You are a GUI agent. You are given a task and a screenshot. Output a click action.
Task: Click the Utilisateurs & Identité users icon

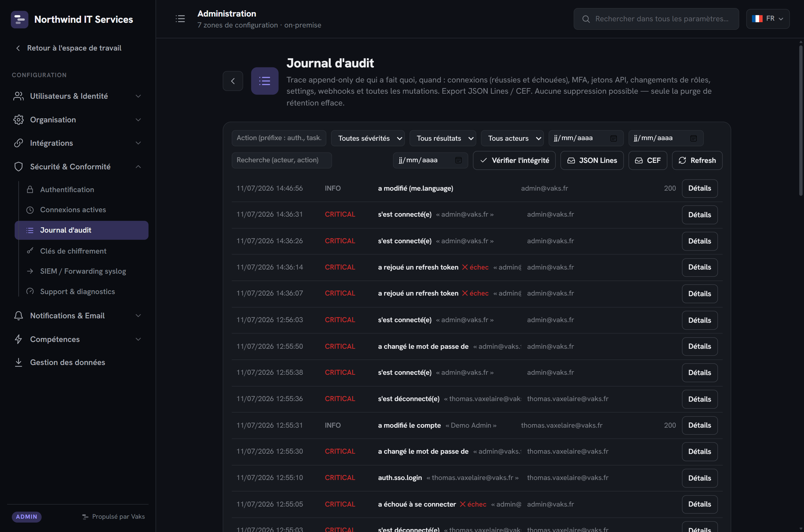pyautogui.click(x=19, y=96)
